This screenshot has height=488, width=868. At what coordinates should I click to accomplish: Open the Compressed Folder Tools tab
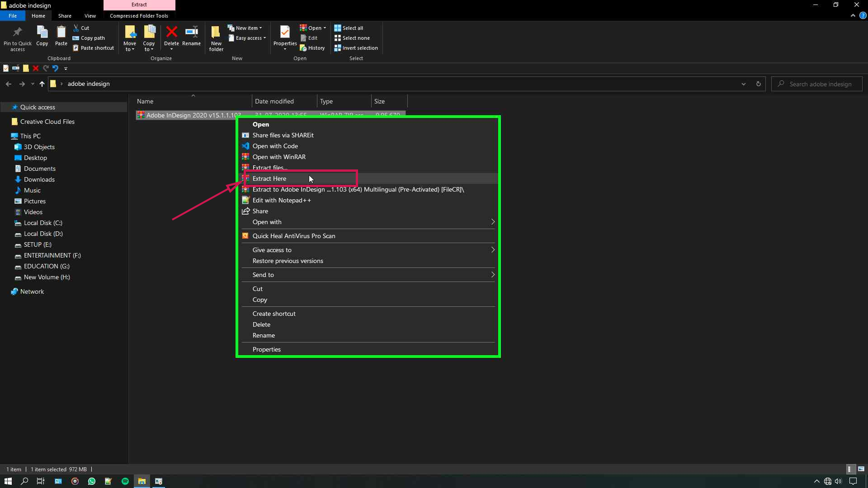pos(139,15)
